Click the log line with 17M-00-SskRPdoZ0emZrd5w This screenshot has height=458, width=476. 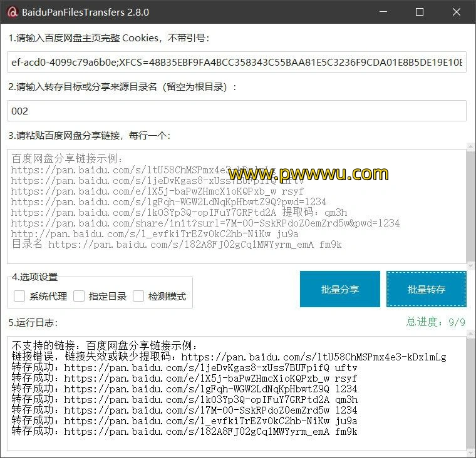[184, 410]
